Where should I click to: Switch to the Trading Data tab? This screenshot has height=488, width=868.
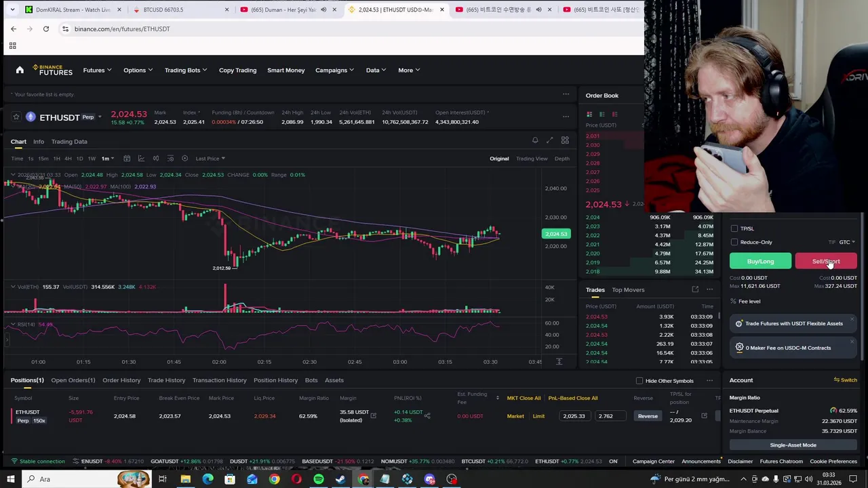pos(69,142)
